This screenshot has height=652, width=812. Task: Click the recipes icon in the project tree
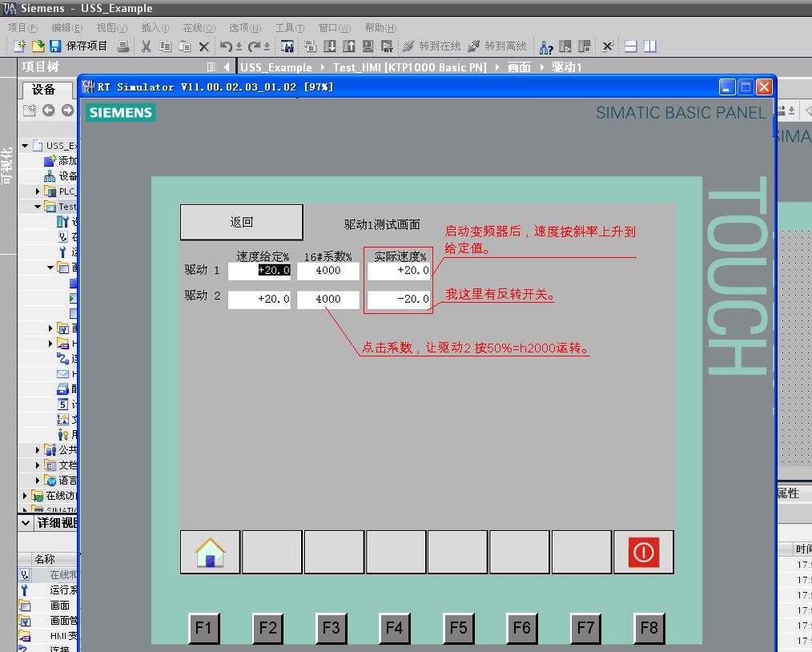pos(62,389)
